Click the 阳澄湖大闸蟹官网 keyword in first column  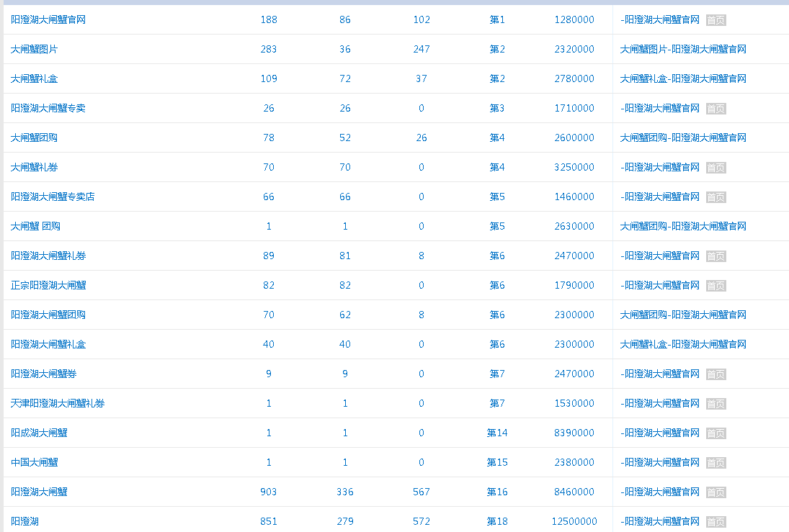tap(48, 19)
